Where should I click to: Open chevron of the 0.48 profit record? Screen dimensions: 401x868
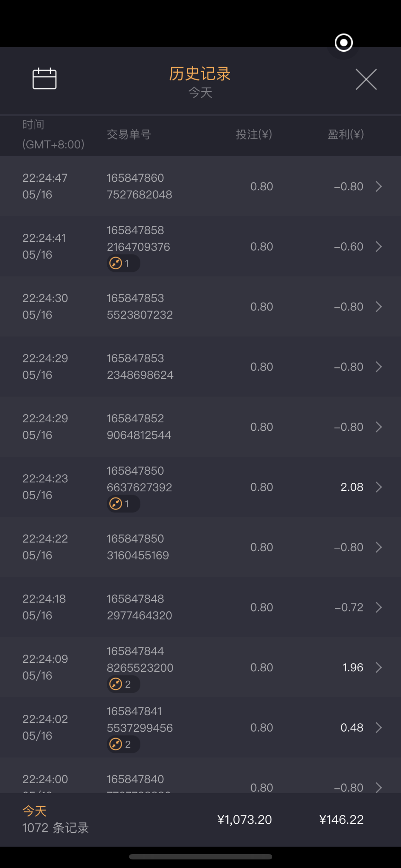(x=379, y=728)
